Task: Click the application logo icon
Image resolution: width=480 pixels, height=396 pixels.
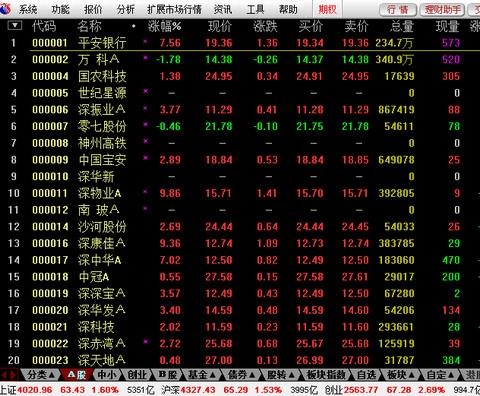Action: (x=5, y=9)
